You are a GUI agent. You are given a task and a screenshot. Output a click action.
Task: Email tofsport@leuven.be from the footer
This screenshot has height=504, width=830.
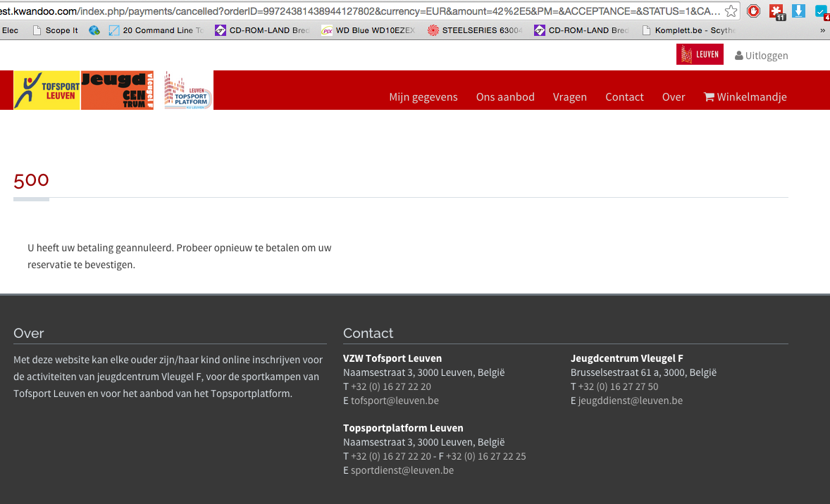(395, 401)
